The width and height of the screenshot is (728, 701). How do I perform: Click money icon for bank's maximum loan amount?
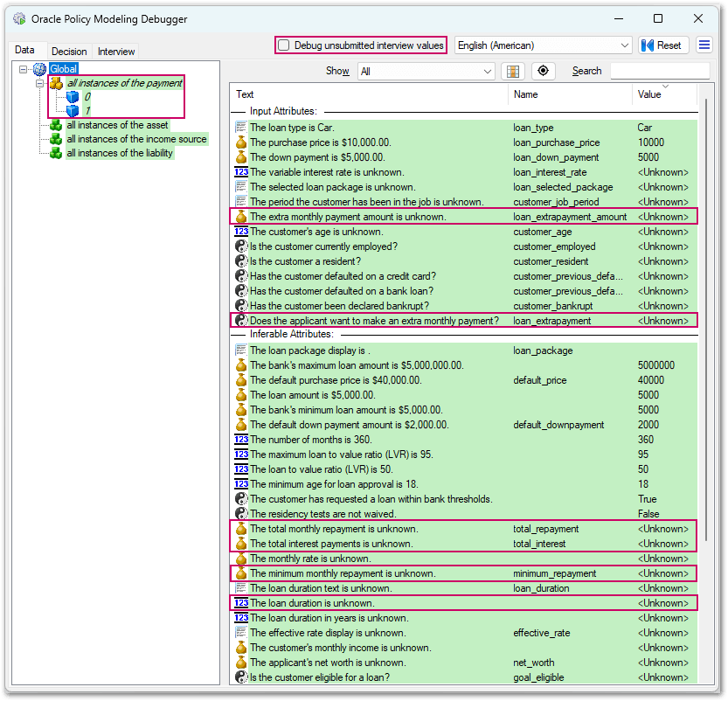[x=241, y=364]
